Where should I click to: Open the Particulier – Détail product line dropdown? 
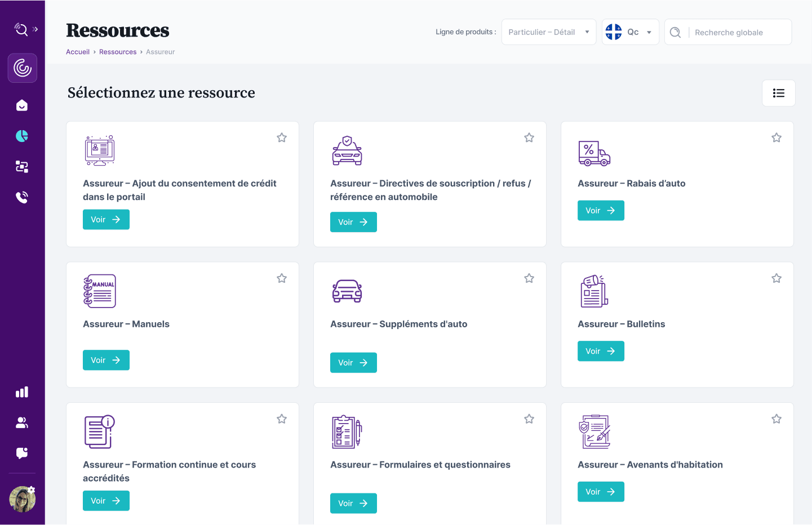point(548,32)
